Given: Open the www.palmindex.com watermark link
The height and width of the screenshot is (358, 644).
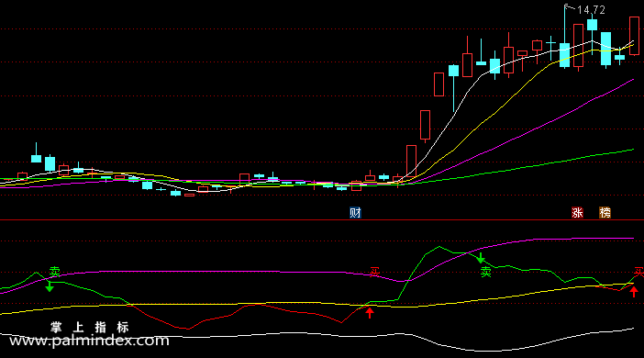Looking at the screenshot, I should coord(89,341).
